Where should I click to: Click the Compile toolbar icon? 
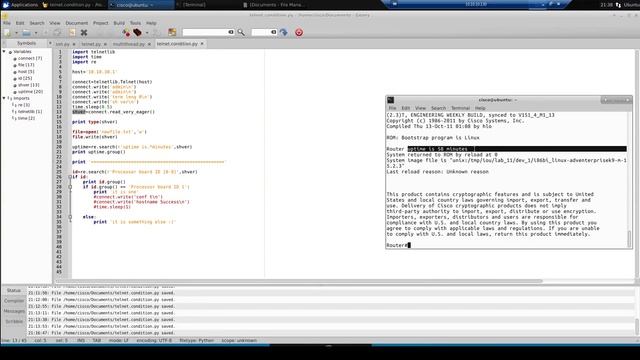127,33
